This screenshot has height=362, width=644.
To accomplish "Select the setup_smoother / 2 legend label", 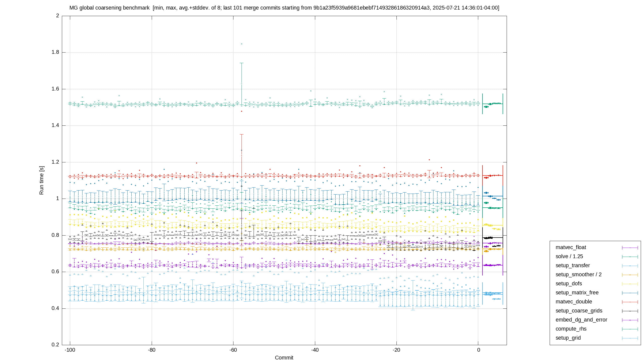I will (579, 275).
